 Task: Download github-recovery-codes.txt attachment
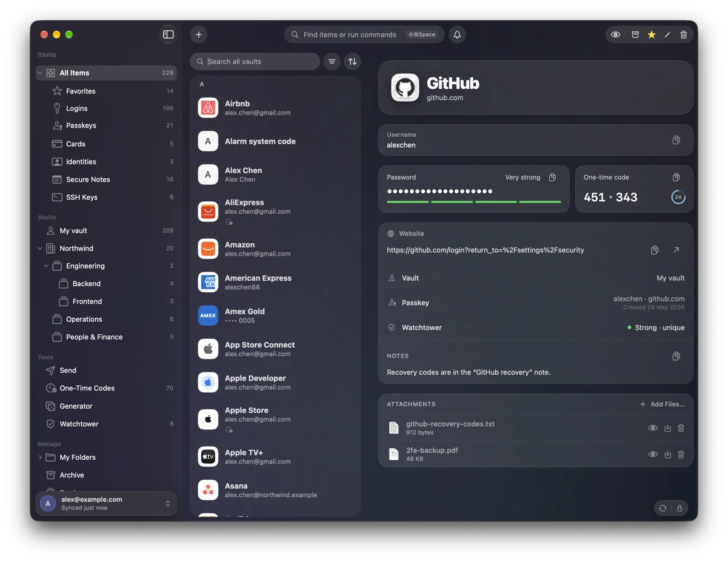[668, 428]
